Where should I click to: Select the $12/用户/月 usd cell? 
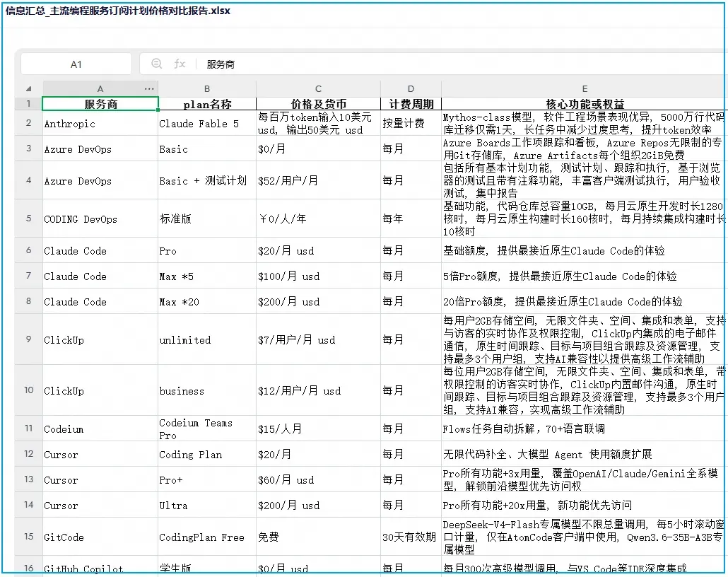[x=318, y=391]
